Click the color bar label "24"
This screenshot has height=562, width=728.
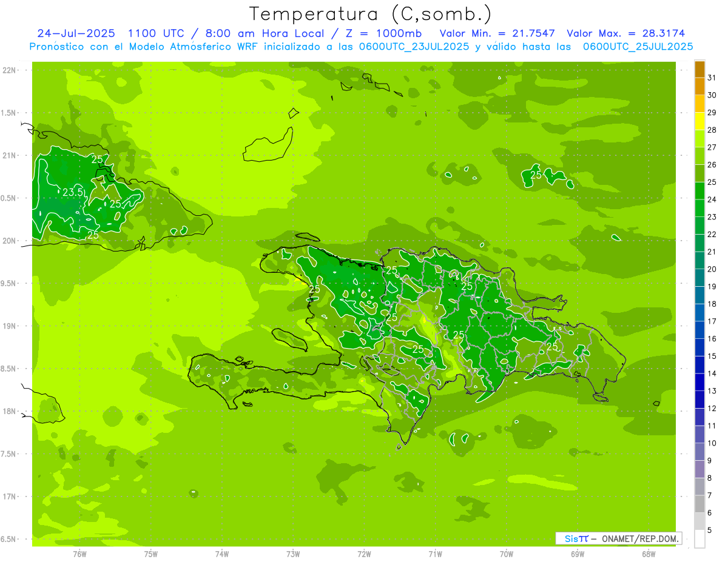712,199
